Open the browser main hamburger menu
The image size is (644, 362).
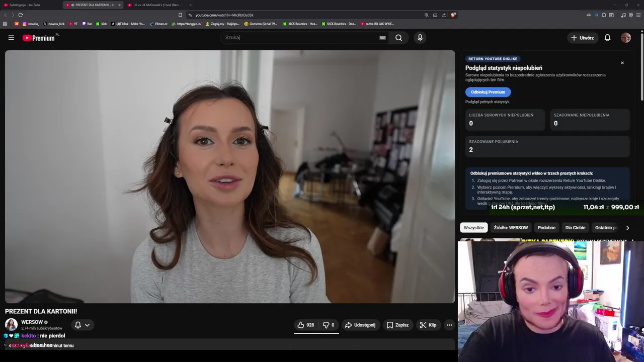pyautogui.click(x=638, y=15)
